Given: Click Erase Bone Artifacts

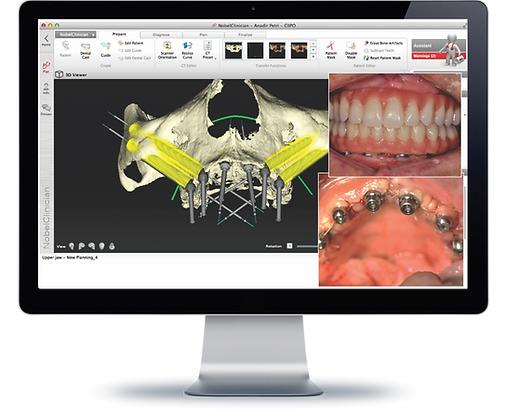Looking at the screenshot, I should pyautogui.click(x=383, y=43).
